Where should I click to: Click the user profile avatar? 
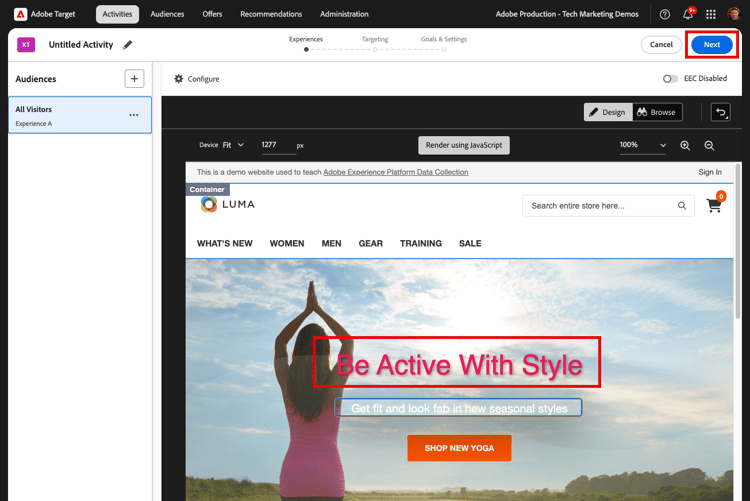[x=734, y=14]
